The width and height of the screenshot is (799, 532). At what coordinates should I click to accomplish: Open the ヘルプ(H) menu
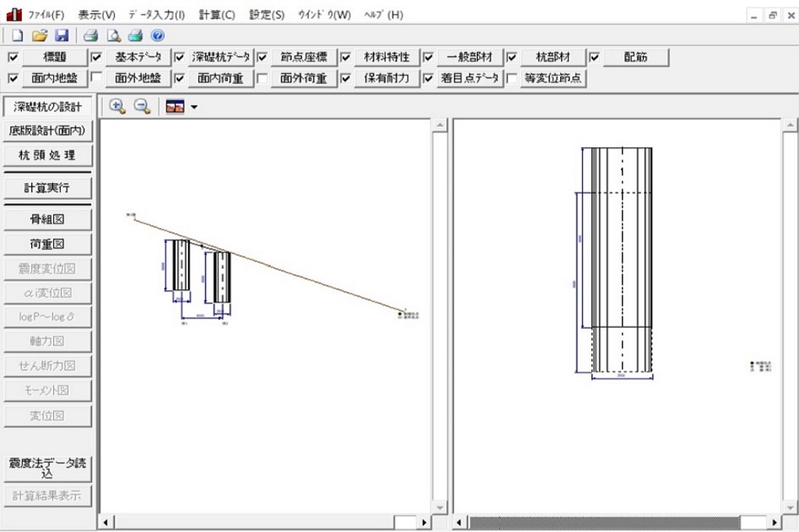383,15
